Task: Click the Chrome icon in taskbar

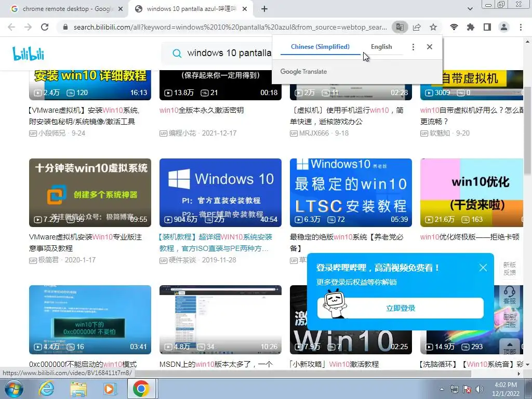Action: point(141,389)
